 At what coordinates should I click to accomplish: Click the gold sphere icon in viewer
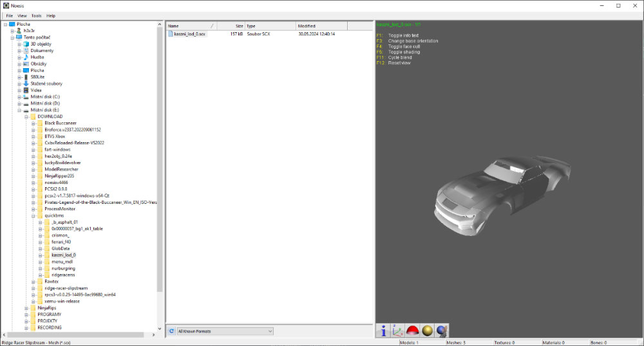427,331
